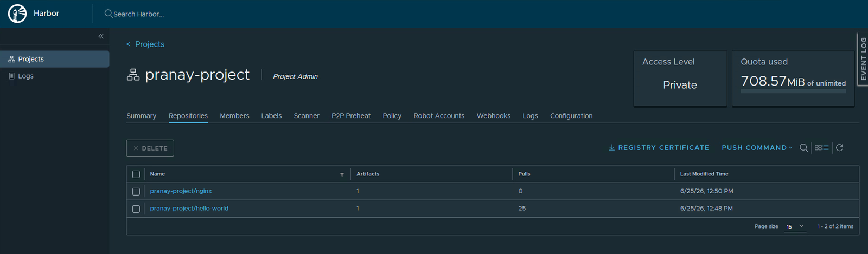Click the download icon for Registry Certificate

[611, 147]
